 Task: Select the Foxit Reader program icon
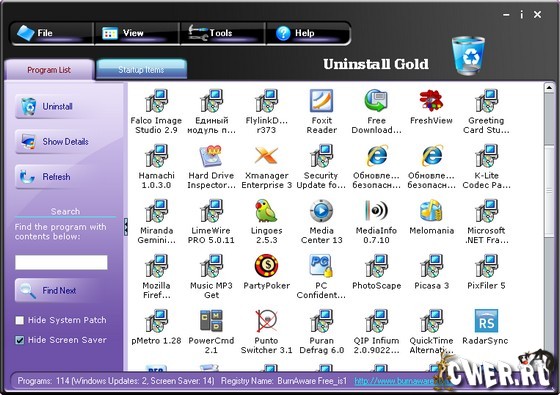(x=321, y=101)
